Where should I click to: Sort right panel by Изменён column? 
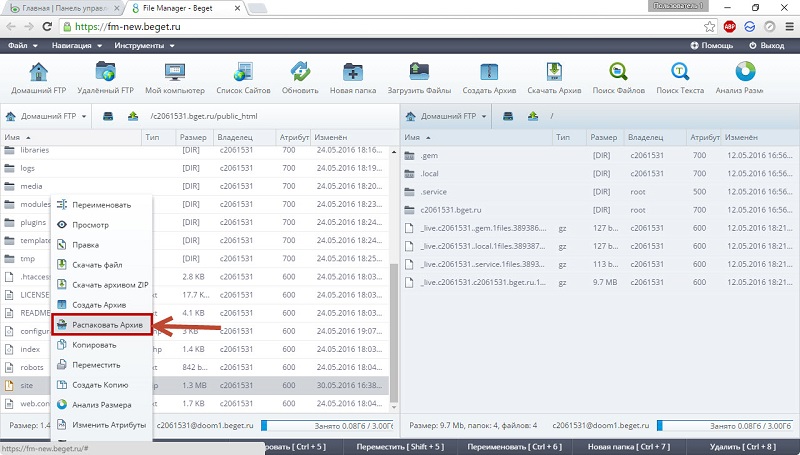(759, 137)
